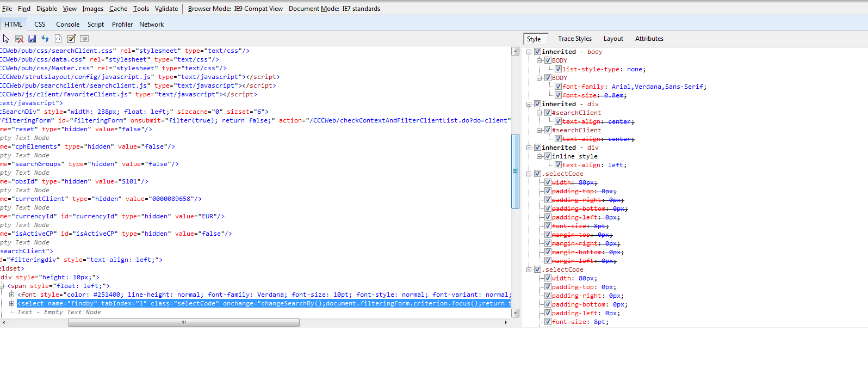
Task: Click the grayed word wrap toolbar icon
Action: [84, 39]
